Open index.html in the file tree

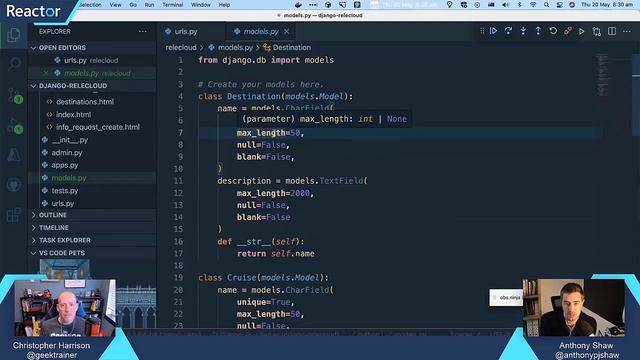pyautogui.click(x=92, y=115)
